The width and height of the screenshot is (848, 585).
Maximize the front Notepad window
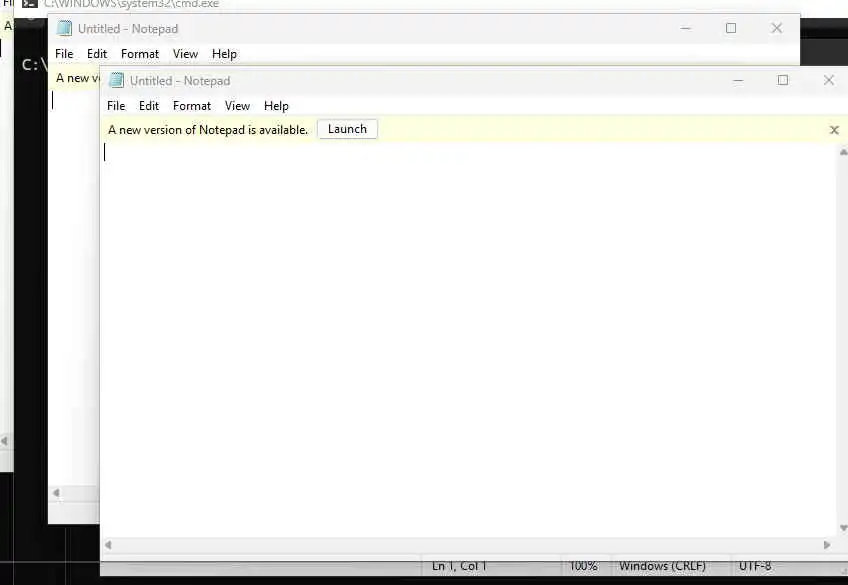pyautogui.click(x=783, y=81)
